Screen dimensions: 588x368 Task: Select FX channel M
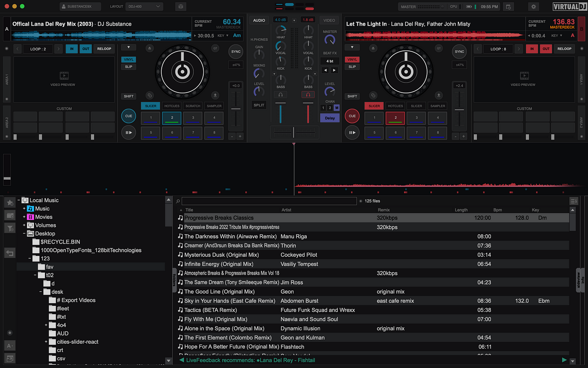point(336,108)
